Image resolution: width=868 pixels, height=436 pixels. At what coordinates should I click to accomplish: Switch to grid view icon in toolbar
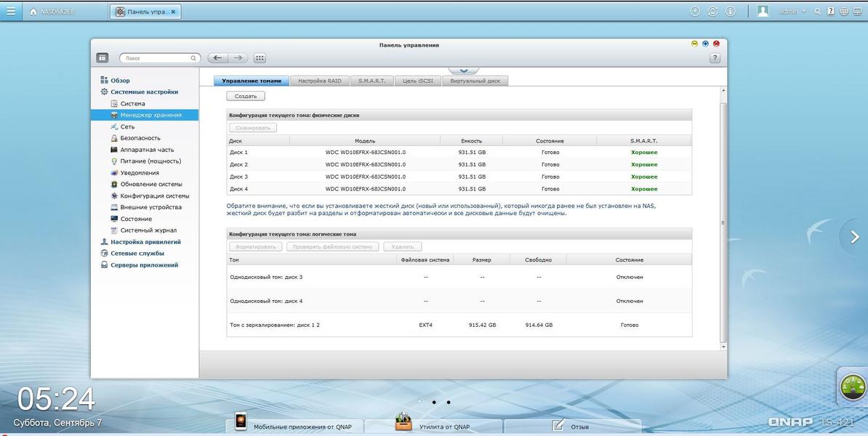260,58
